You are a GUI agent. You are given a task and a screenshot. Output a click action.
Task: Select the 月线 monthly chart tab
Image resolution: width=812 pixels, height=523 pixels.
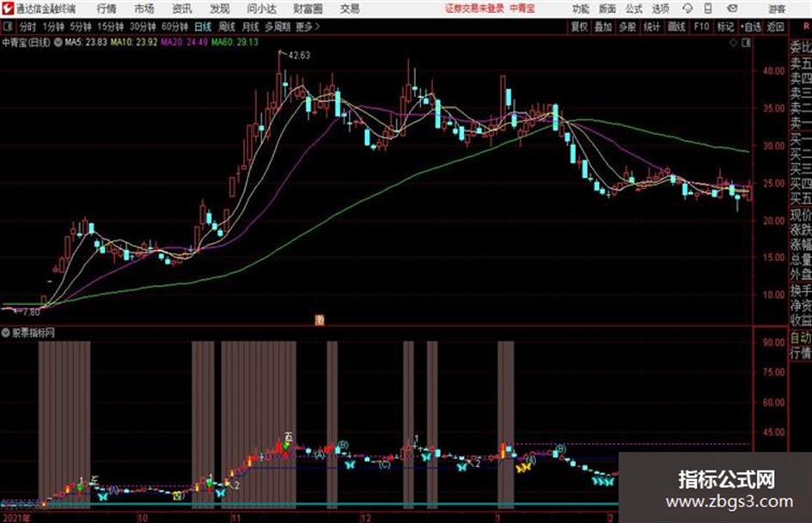click(251, 27)
